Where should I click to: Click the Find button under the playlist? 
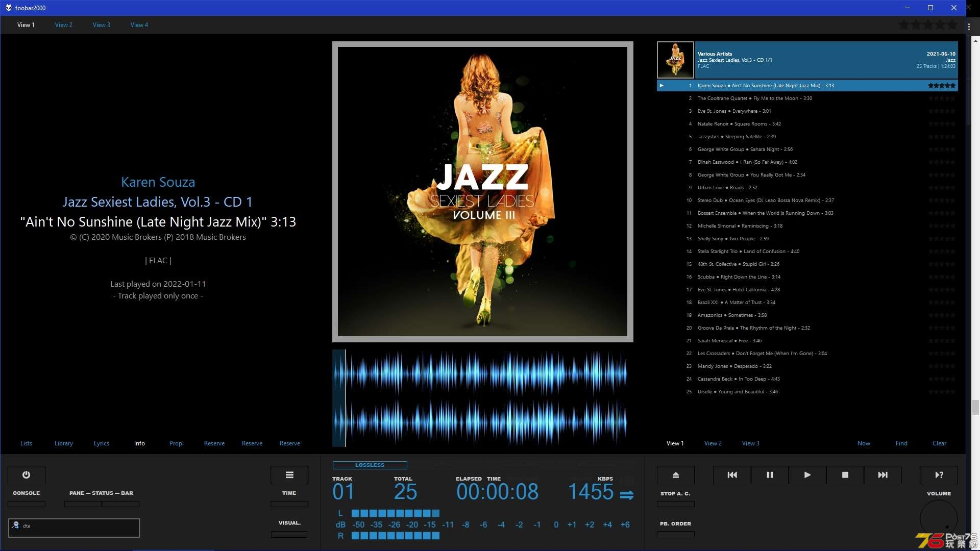tap(901, 443)
